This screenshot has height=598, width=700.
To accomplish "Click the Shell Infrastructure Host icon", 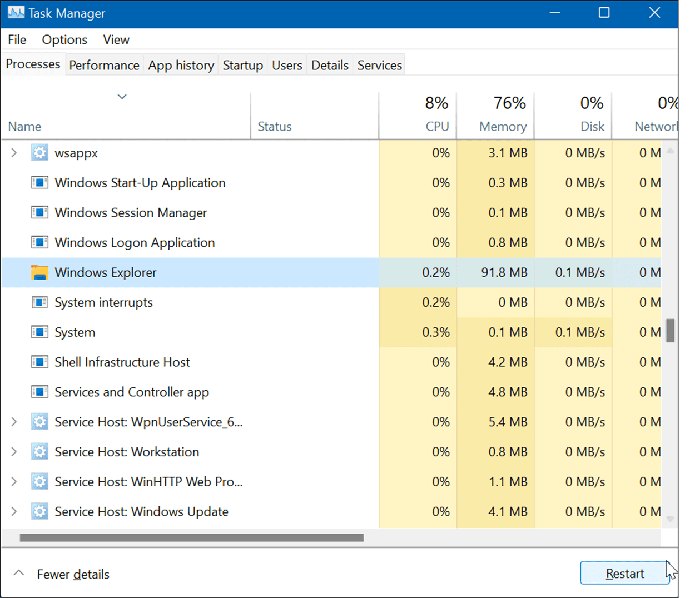I will click(39, 362).
